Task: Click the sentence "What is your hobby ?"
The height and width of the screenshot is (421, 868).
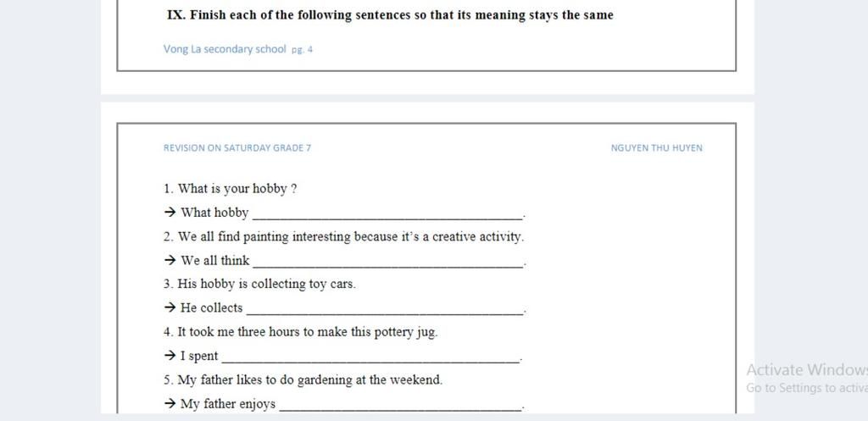Action: pyautogui.click(x=231, y=189)
